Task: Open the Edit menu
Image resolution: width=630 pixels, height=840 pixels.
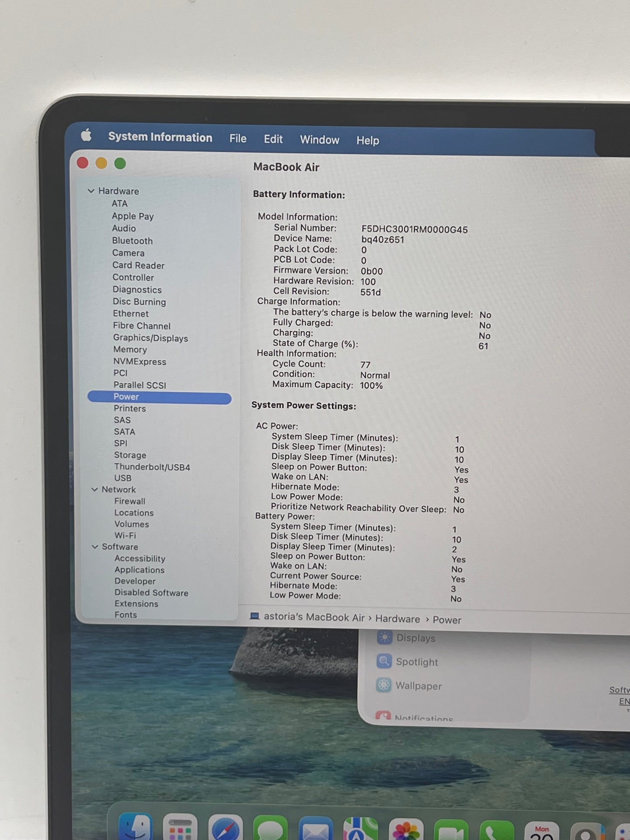Action: 273,139
